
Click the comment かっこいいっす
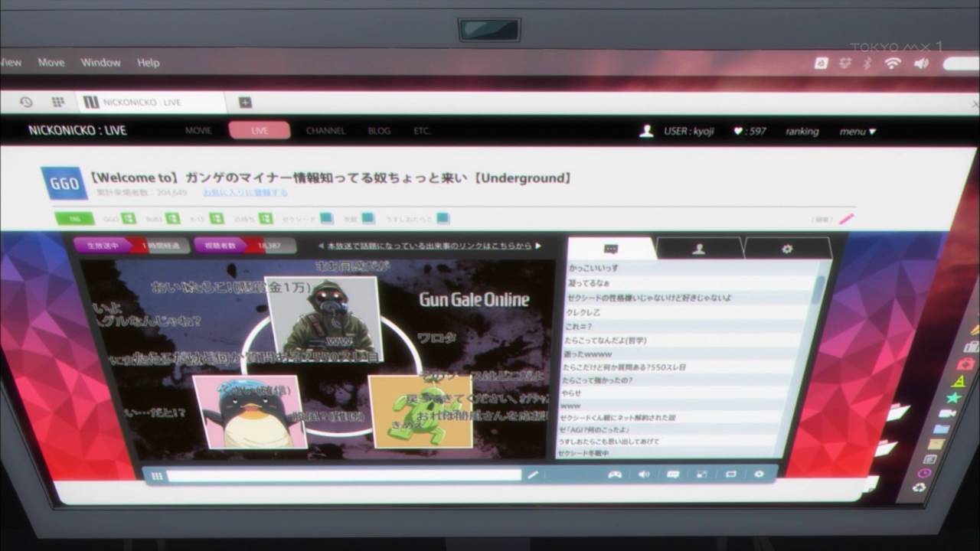(x=593, y=269)
